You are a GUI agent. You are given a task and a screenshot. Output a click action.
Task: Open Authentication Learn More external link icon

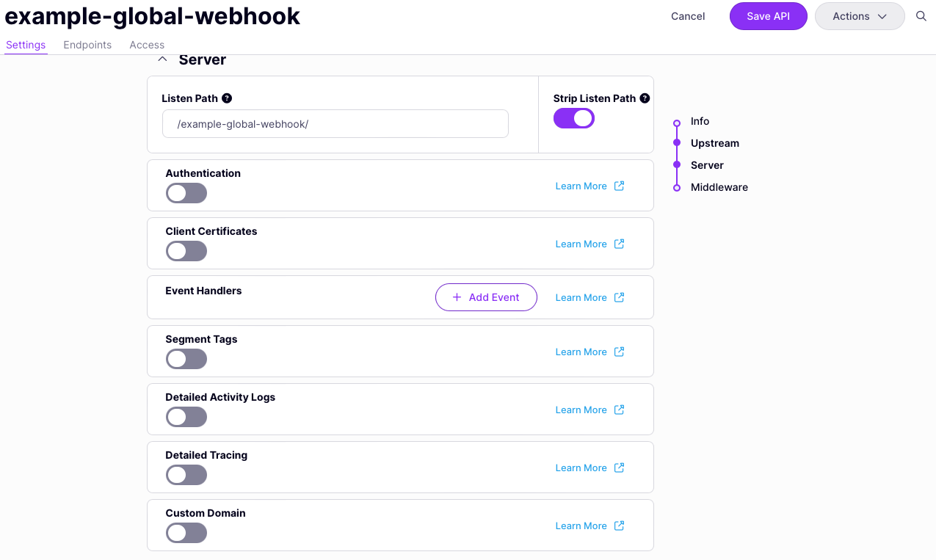[619, 186]
